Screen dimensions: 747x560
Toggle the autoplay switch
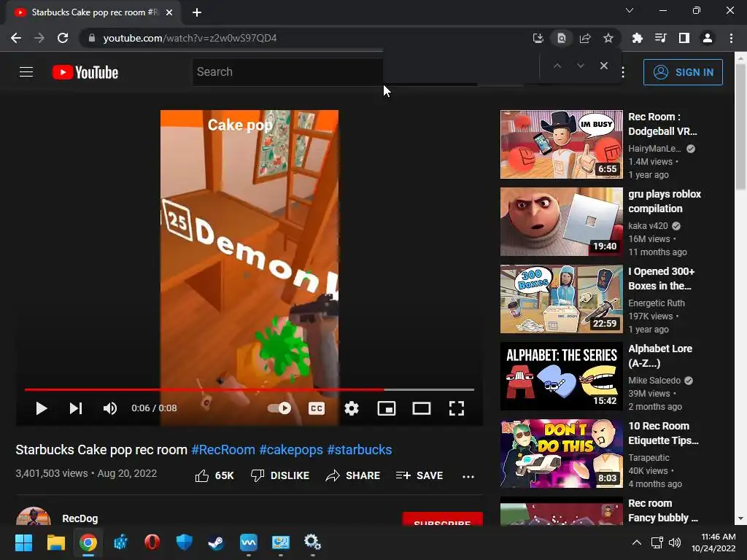pos(279,408)
